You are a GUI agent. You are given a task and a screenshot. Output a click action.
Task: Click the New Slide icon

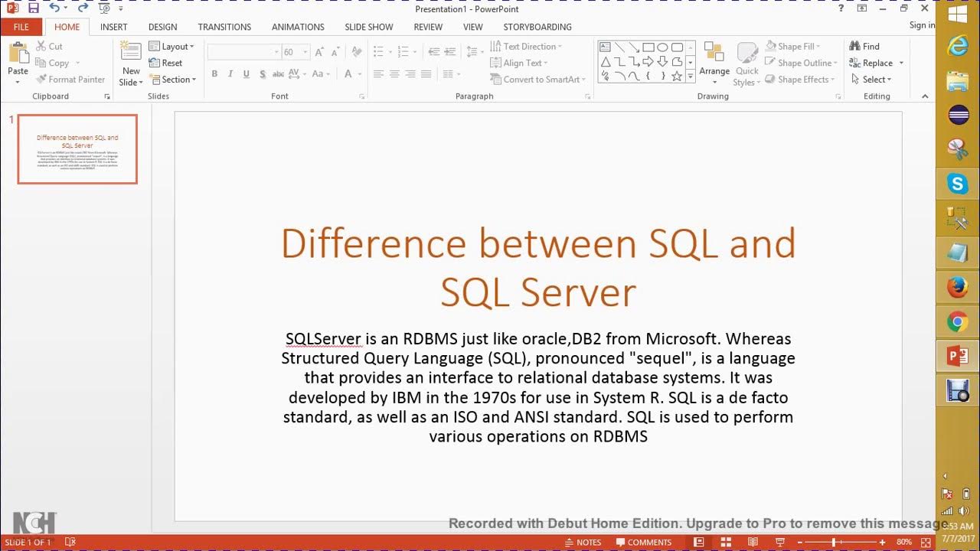131,52
